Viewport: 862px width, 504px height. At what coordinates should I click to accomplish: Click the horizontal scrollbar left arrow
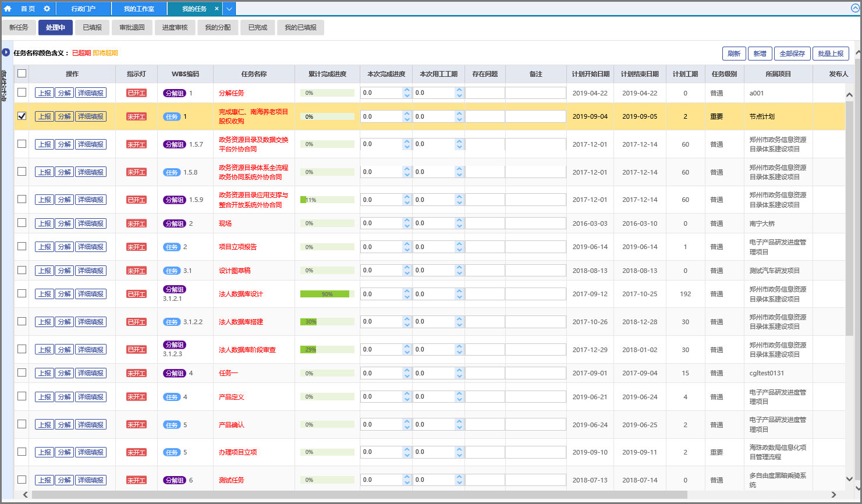[x=25, y=495]
